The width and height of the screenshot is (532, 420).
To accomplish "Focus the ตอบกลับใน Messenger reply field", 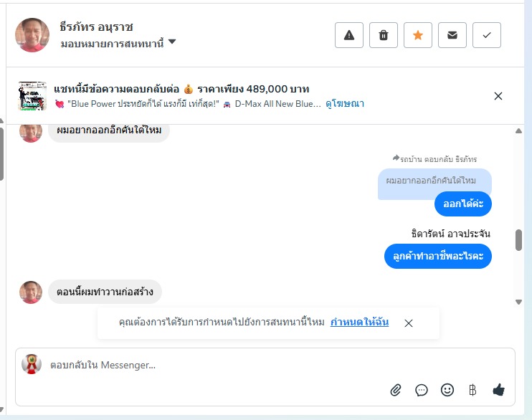I will pos(215,365).
